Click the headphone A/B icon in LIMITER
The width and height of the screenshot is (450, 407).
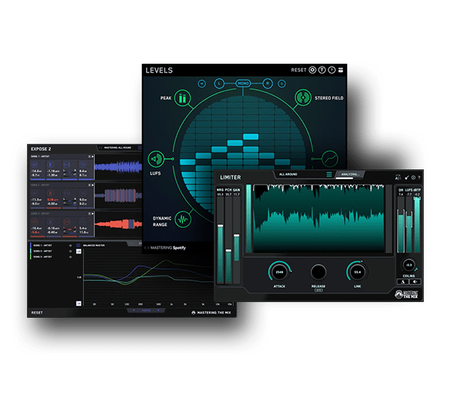click(x=398, y=177)
